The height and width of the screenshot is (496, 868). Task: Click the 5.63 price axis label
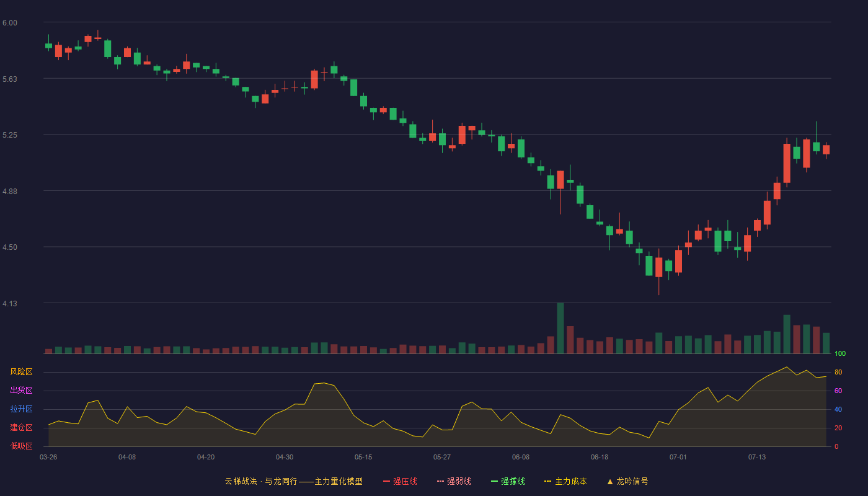(9, 79)
